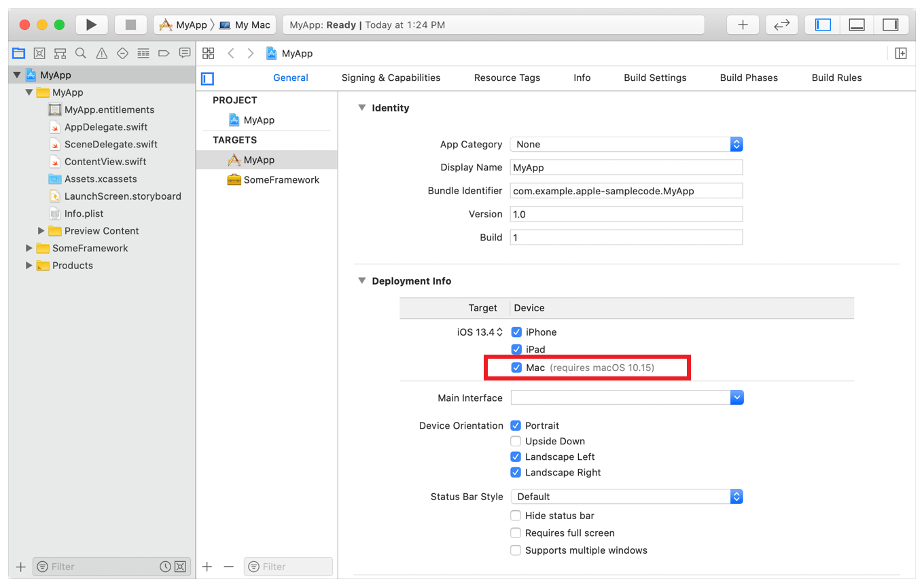Screen dimensions: 924x587
Task: Open the Project navigator folder icon
Action: [x=18, y=53]
